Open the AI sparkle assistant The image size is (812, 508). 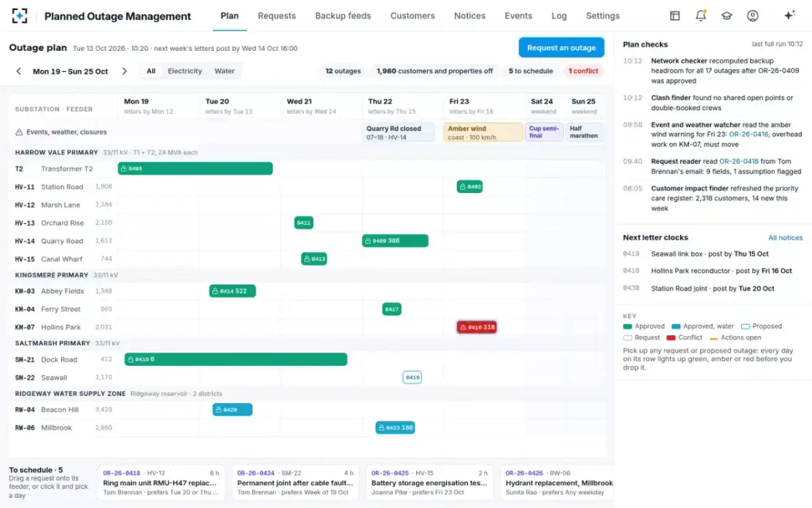[789, 16]
